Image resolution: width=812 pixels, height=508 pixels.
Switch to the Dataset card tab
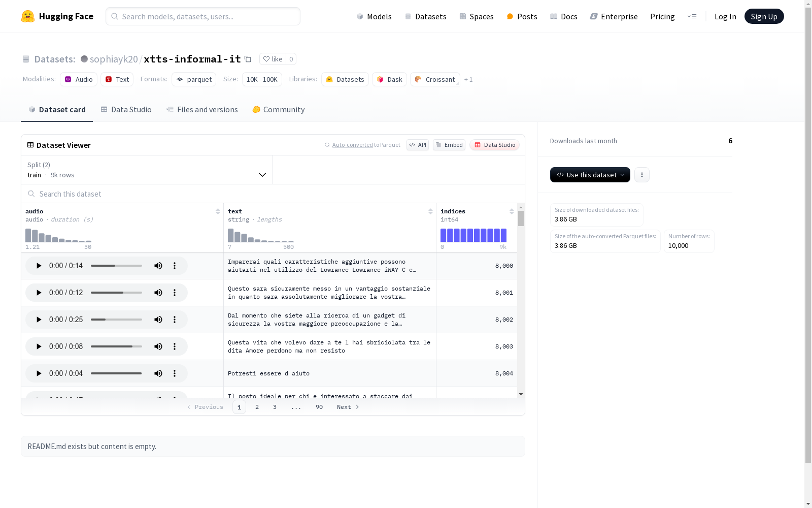(57, 110)
